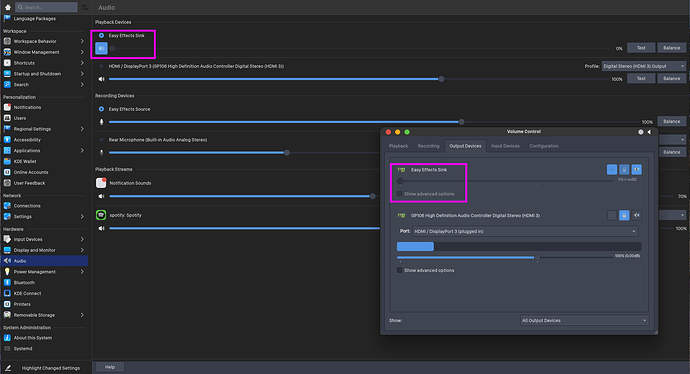Click the Notification Sounds volume slider handle
Image resolution: width=690 pixels, height=374 pixels.
(373, 196)
